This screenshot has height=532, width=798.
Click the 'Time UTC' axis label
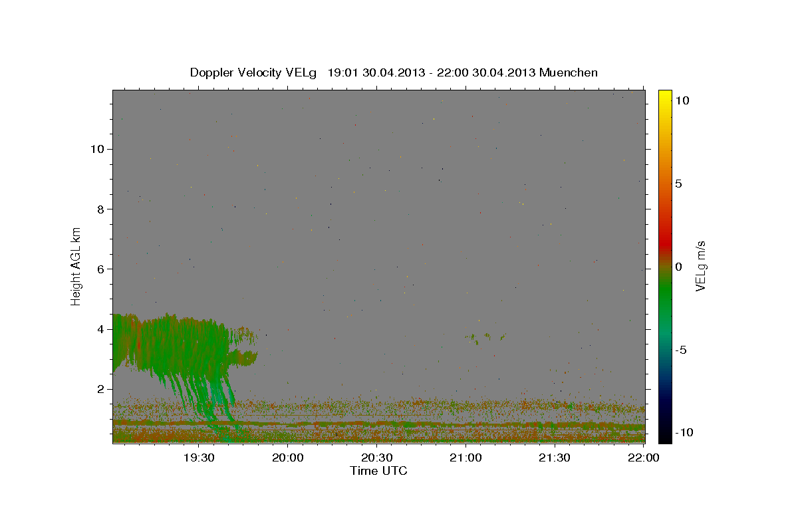pyautogui.click(x=378, y=471)
